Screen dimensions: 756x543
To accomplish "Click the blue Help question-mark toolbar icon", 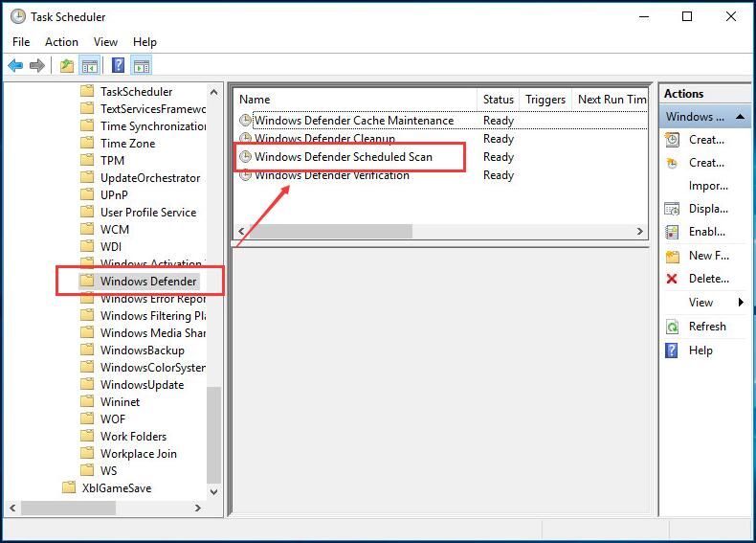I will point(118,66).
